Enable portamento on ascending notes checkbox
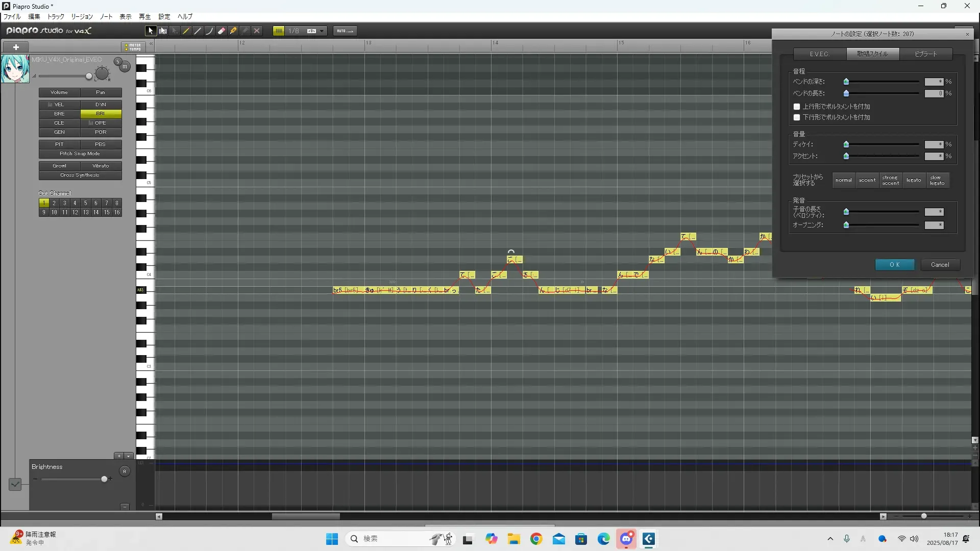Viewport: 980px width, 551px height. point(797,107)
